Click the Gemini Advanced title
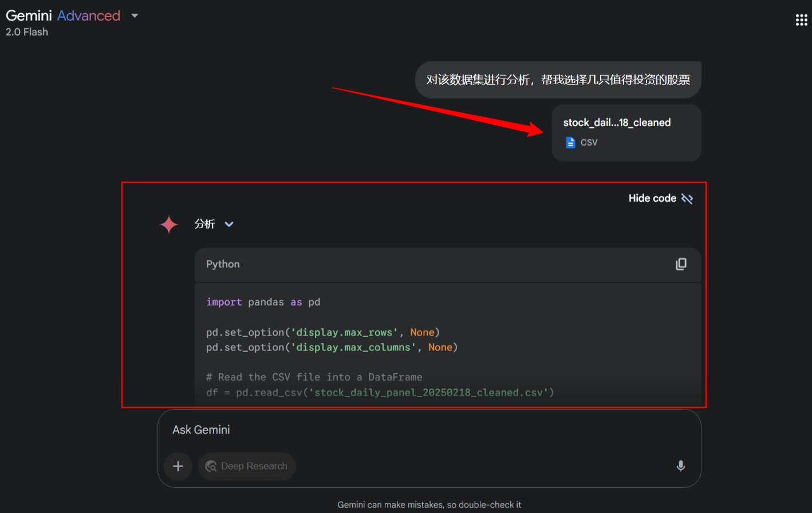Image resolution: width=812 pixels, height=513 pixels. [x=63, y=15]
